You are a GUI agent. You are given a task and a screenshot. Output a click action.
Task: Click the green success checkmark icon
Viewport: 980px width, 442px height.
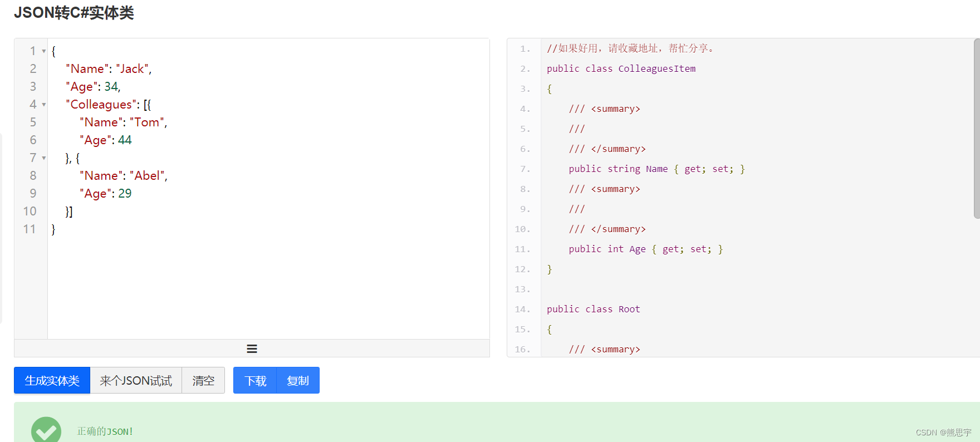coord(46,431)
